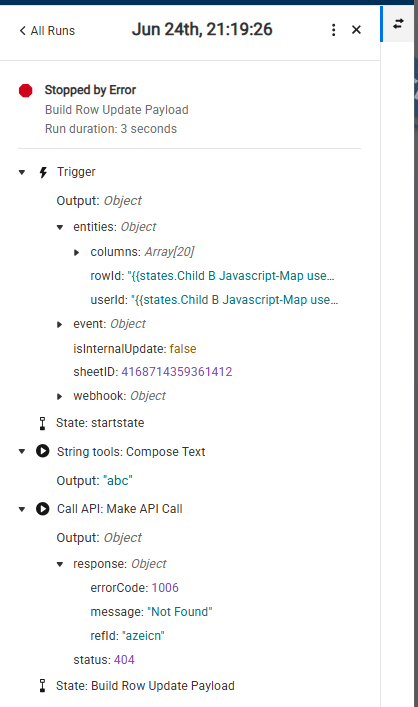Click the red Stopped by Error icon

(26, 91)
